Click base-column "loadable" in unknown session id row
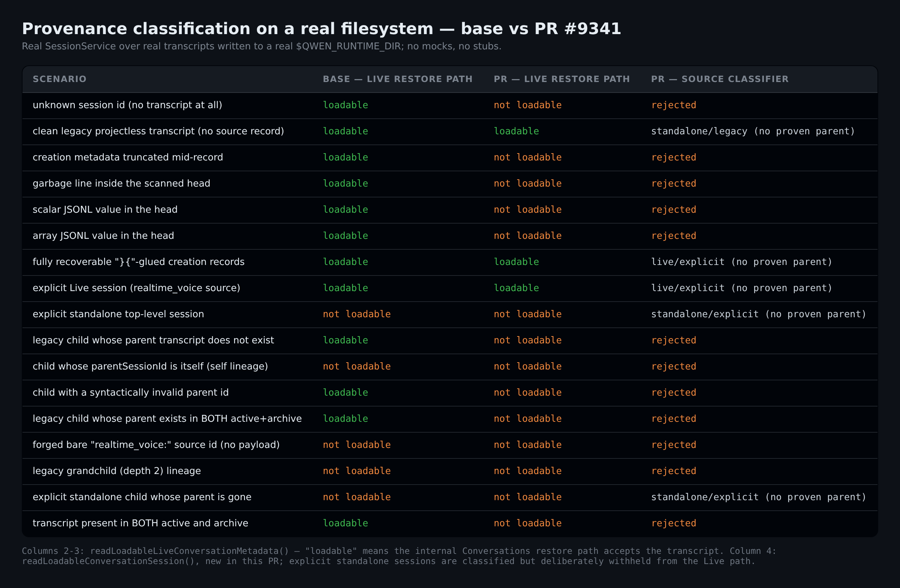The width and height of the screenshot is (900, 588). tap(345, 105)
